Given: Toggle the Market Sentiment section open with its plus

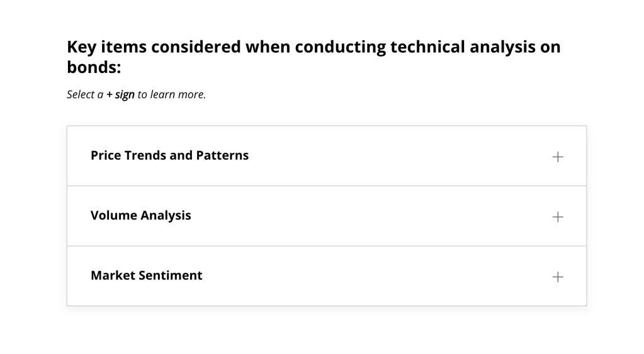Looking at the screenshot, I should click(x=557, y=277).
